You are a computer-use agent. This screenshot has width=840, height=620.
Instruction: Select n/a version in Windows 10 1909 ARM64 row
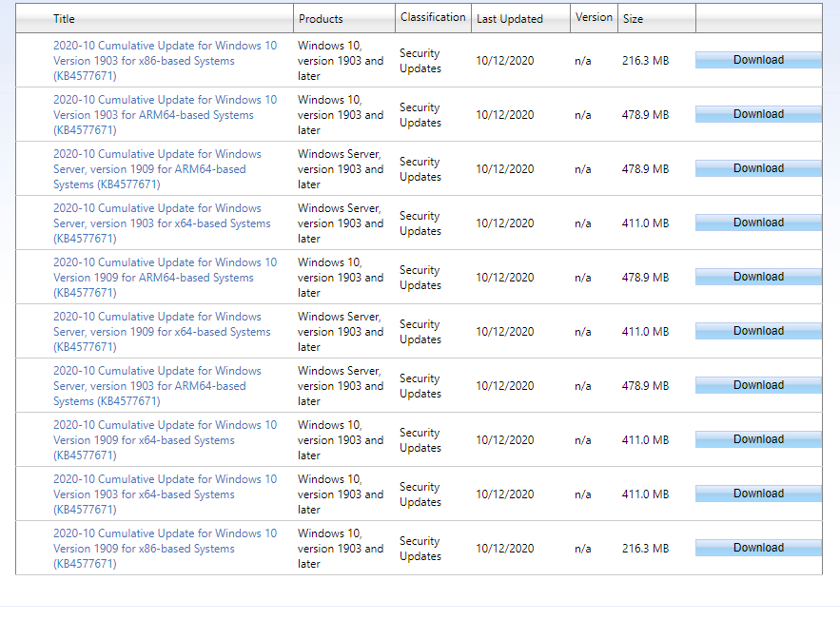[x=583, y=278]
